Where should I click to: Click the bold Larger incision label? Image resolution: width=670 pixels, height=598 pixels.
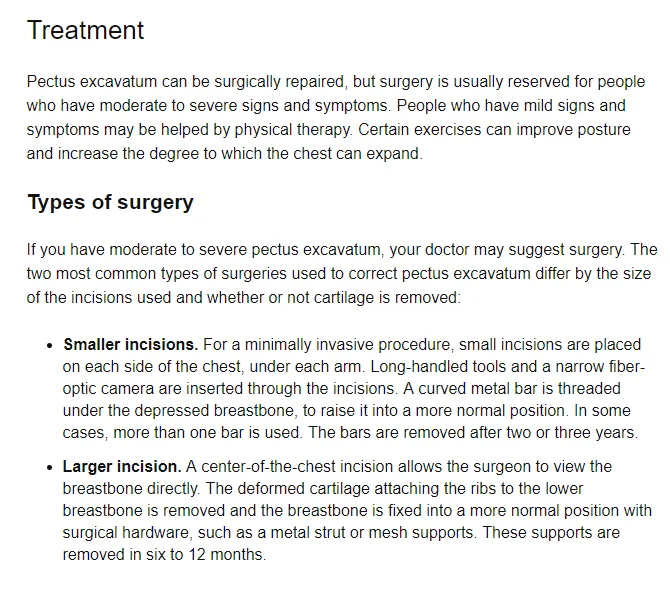pos(122,466)
